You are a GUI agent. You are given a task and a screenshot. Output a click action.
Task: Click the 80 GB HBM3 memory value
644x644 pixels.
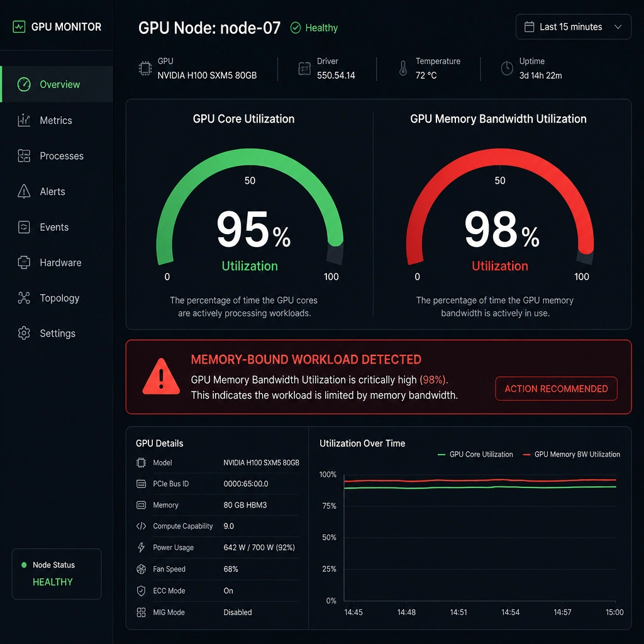[x=245, y=505]
